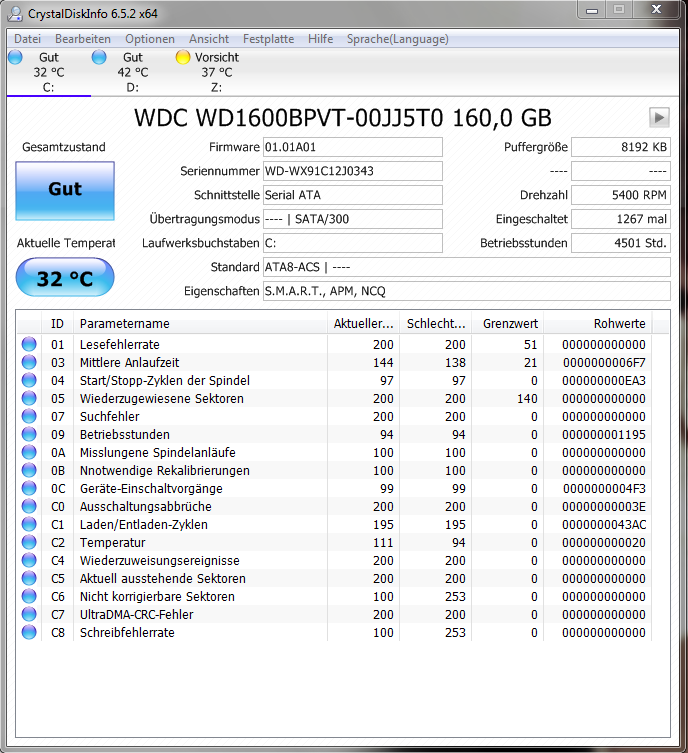Click status orb of Schreibfehlerrate row

29,632
